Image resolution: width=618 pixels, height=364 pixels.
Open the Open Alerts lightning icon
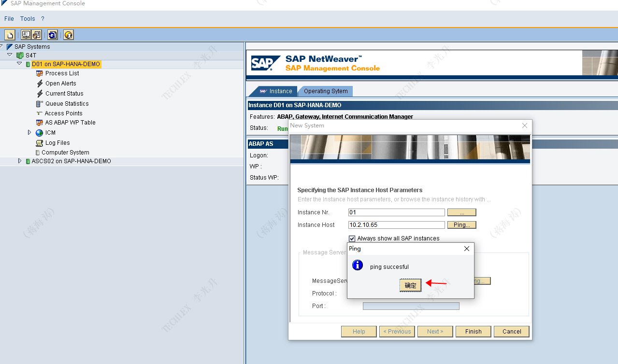[40, 84]
